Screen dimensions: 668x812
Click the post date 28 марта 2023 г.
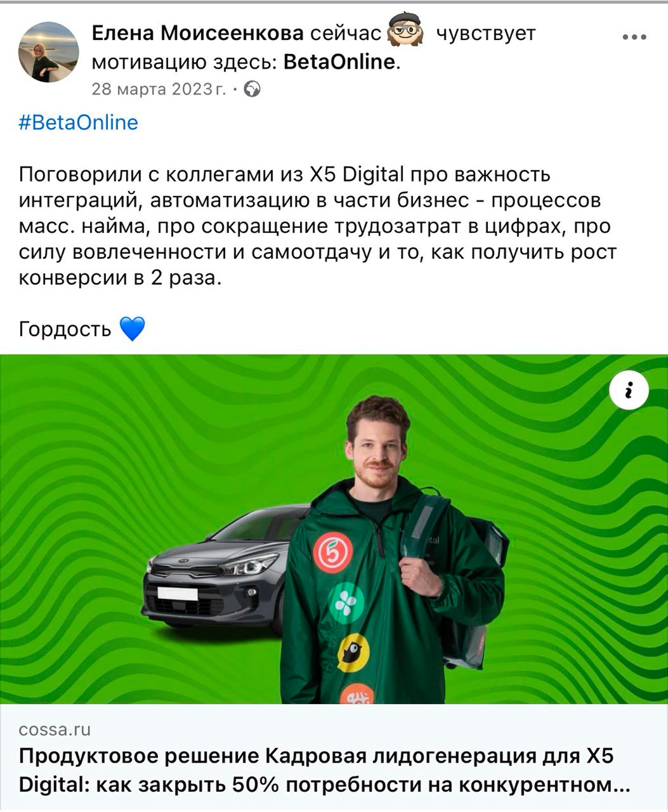coord(159,89)
